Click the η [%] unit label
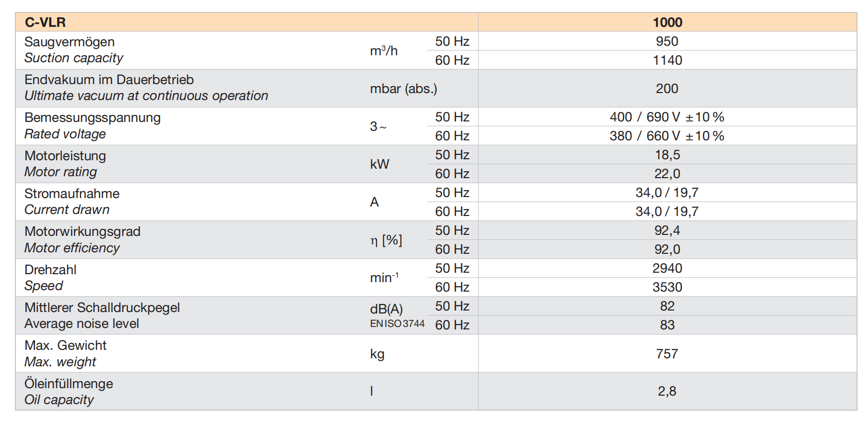This screenshot has height=422, width=868. (x=386, y=240)
